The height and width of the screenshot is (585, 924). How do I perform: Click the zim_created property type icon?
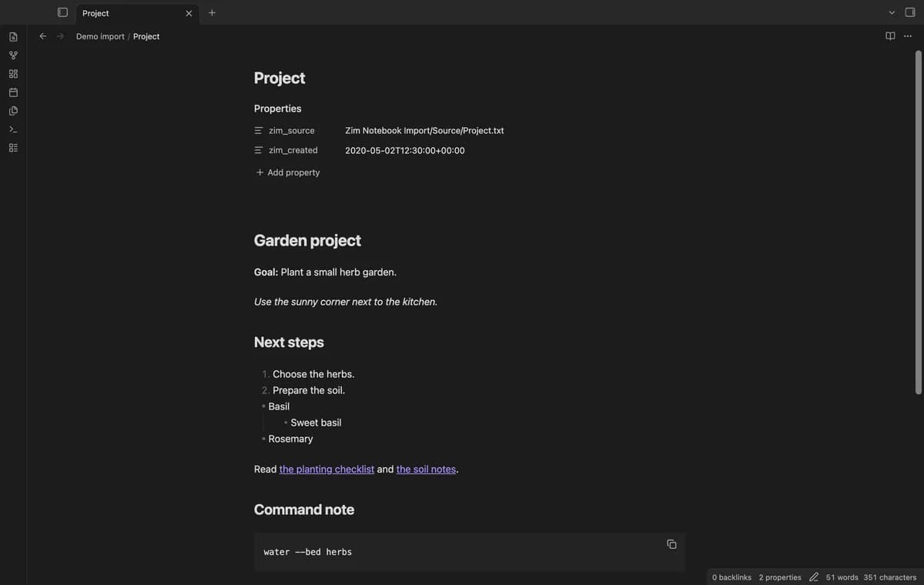pos(259,150)
